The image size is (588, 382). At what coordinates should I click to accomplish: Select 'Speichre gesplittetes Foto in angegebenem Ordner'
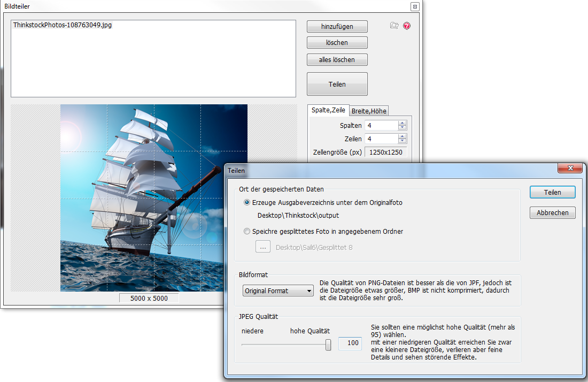pyautogui.click(x=246, y=232)
